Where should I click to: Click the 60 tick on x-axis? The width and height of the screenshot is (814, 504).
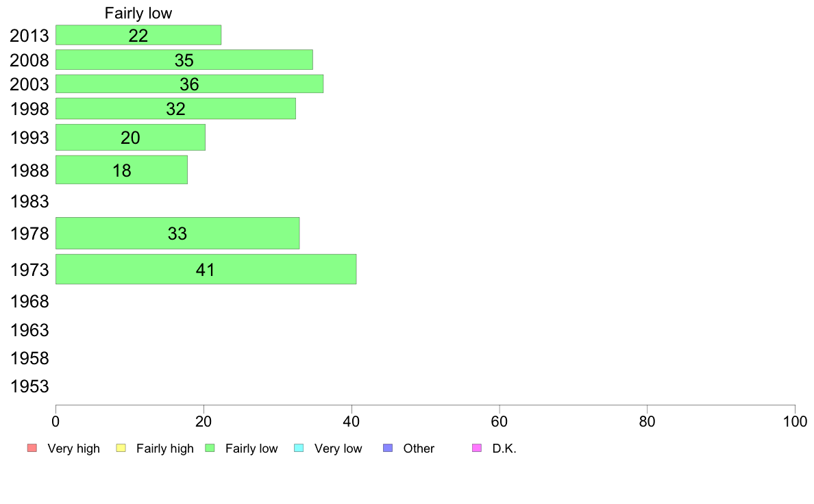tap(500, 421)
